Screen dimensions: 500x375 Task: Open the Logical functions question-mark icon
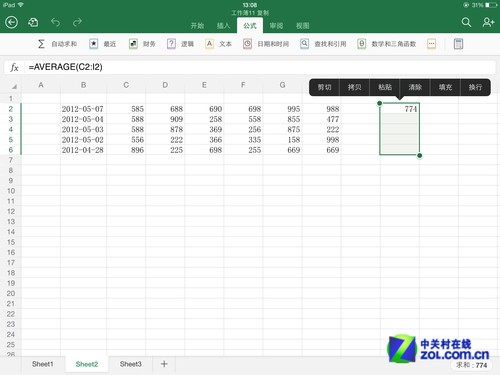pos(171,44)
